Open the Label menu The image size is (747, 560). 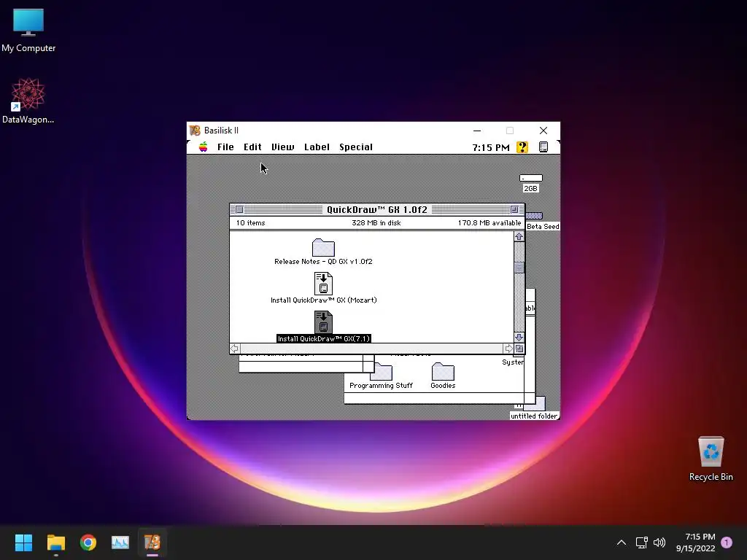(317, 147)
